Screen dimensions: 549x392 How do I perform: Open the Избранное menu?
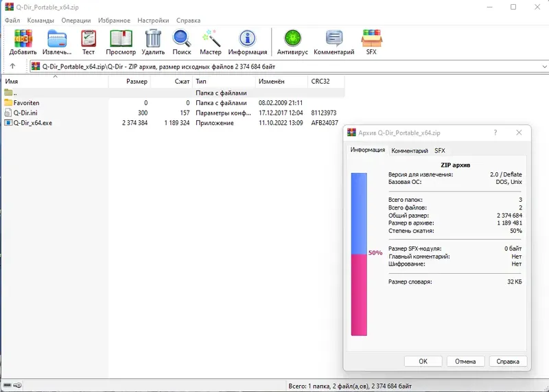pyautogui.click(x=114, y=21)
